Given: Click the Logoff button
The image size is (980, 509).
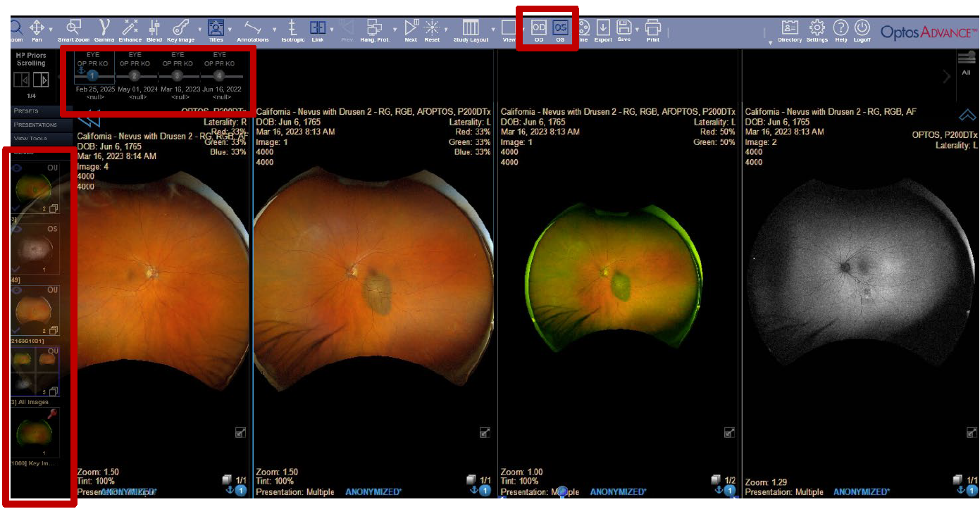Looking at the screenshot, I should pos(862,27).
